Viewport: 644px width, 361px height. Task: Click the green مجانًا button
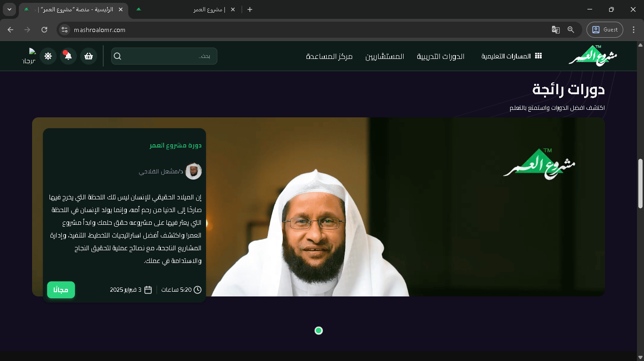(61, 290)
